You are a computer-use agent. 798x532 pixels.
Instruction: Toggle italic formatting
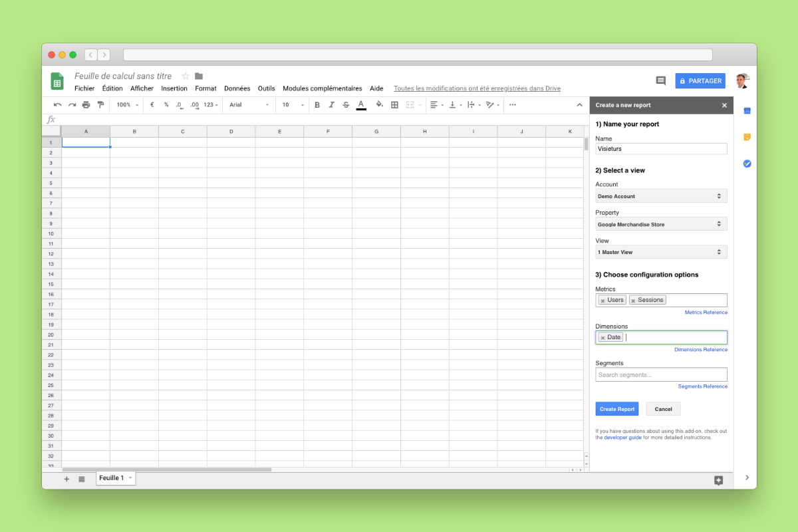click(x=332, y=104)
